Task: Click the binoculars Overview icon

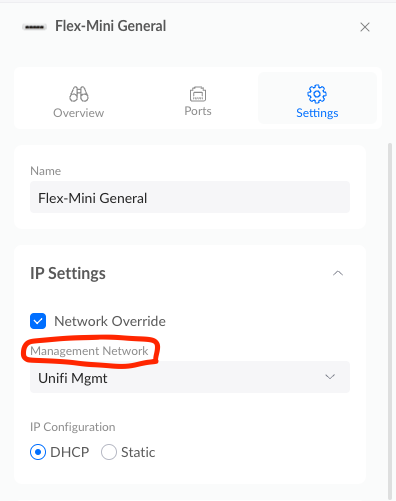Action: click(x=79, y=94)
